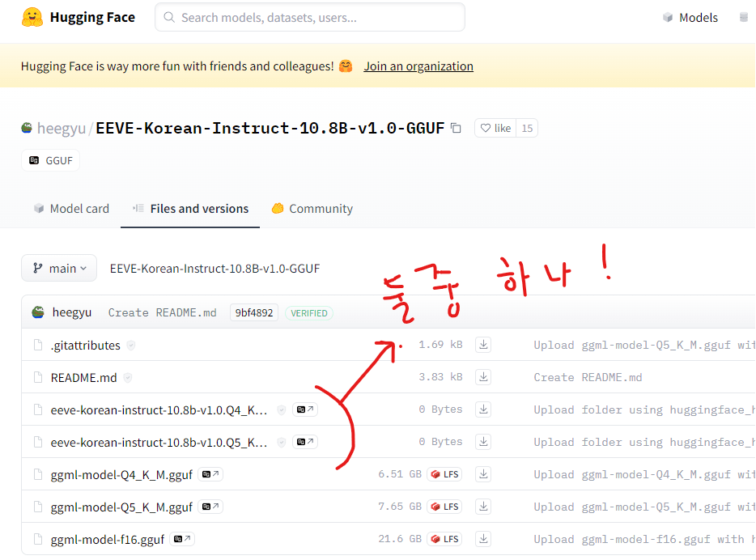Open Create README.md commit on README row

[x=588, y=377]
